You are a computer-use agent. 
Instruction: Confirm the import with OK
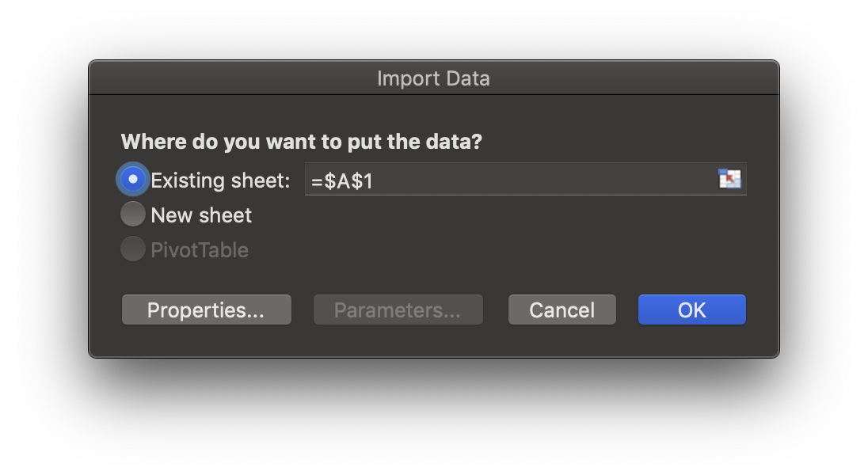[x=691, y=310]
